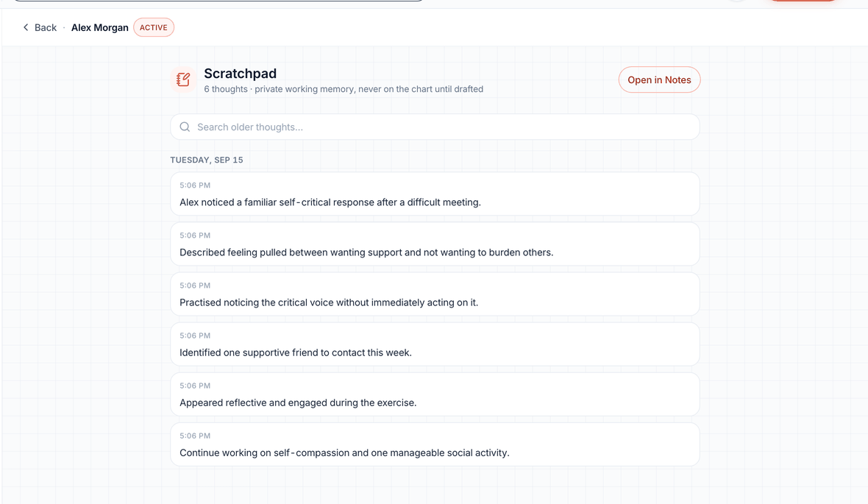
Task: Select thought 'Practised noticing the critical voice'
Action: point(435,294)
